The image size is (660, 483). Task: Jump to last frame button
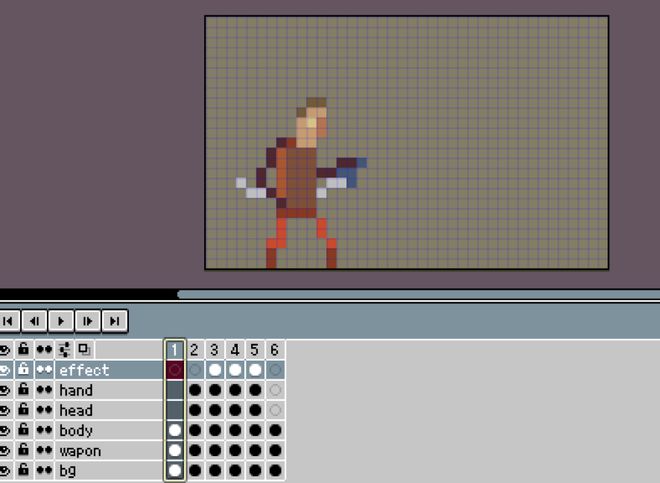(116, 320)
